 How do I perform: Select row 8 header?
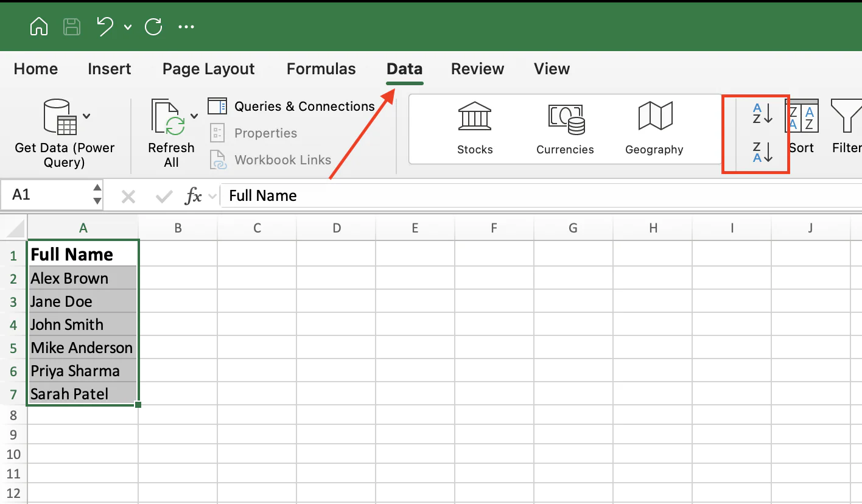(13, 416)
